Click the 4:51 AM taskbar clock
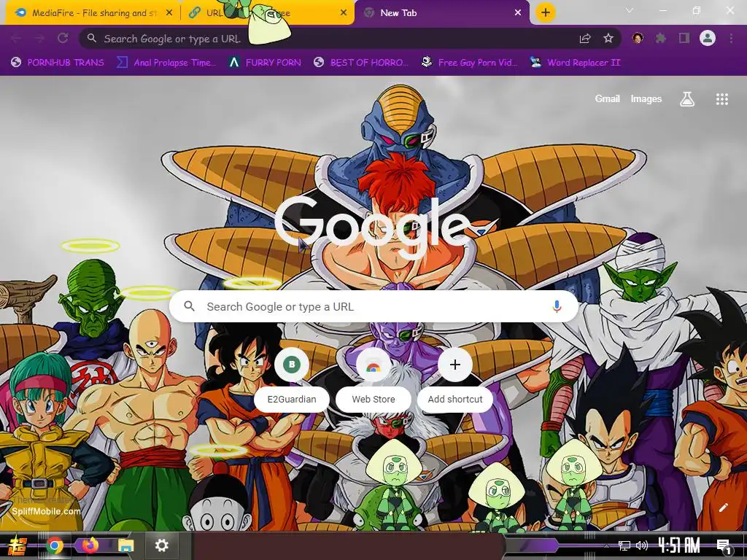Viewport: 747px width, 560px height. [x=678, y=545]
